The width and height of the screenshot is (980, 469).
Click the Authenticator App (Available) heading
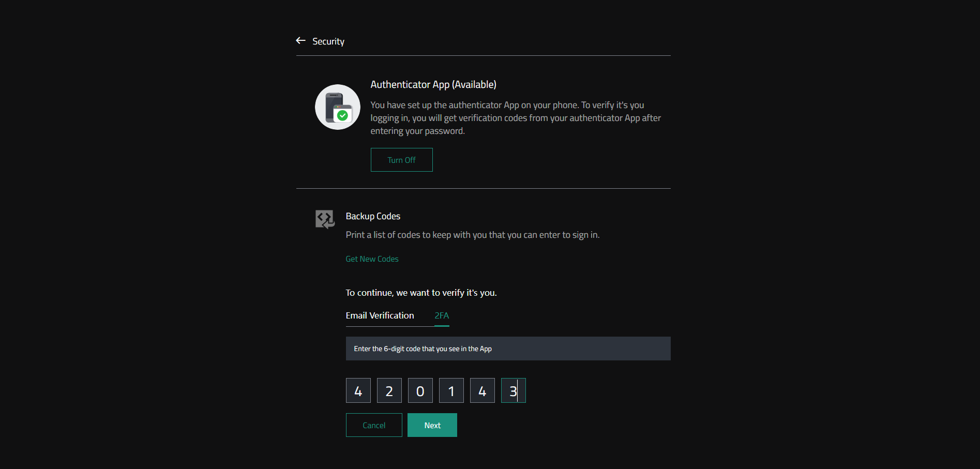click(x=433, y=84)
